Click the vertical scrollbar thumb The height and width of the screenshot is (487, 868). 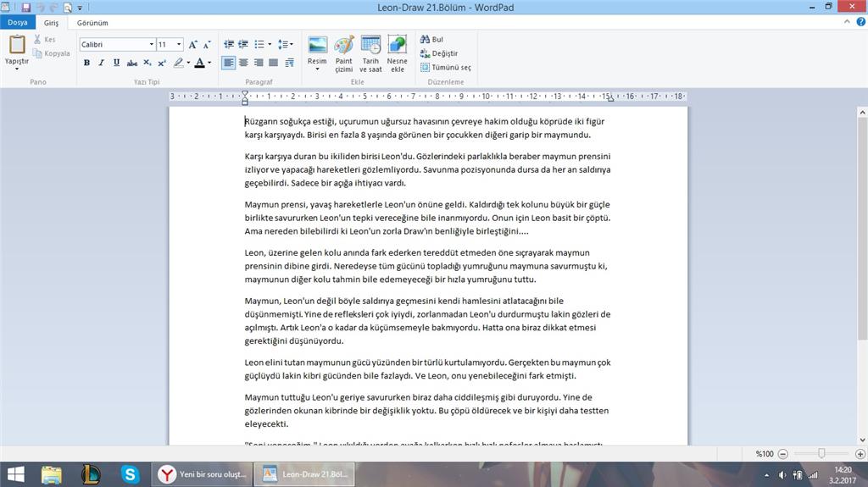pyautogui.click(x=862, y=228)
